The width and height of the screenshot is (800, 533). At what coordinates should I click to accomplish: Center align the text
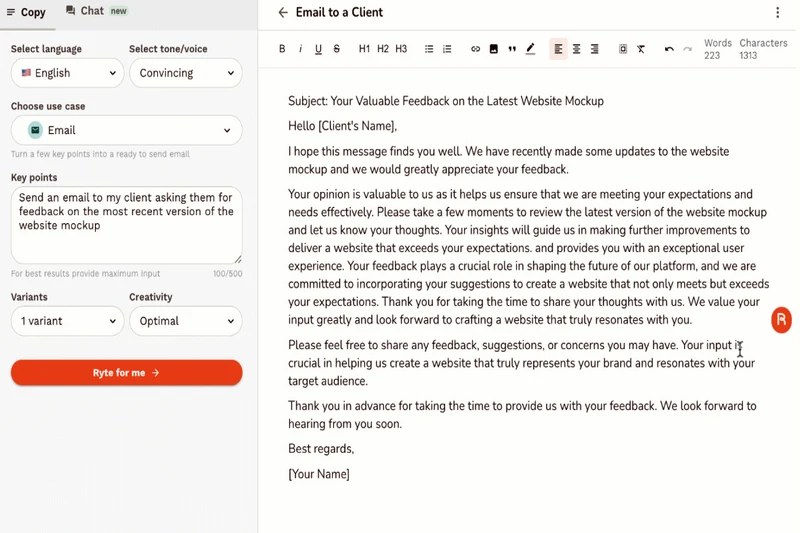point(577,49)
